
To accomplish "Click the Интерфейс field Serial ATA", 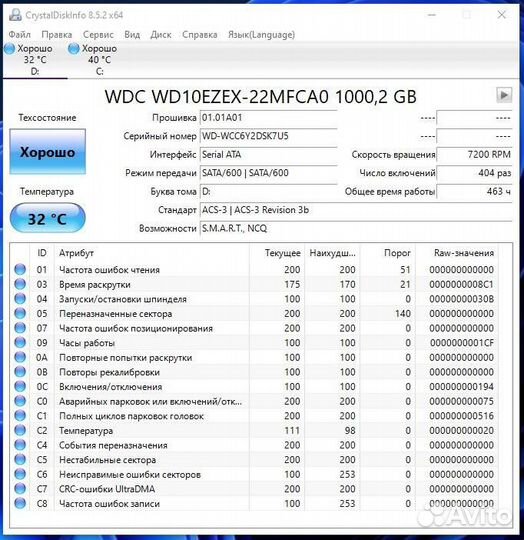I will point(269,154).
